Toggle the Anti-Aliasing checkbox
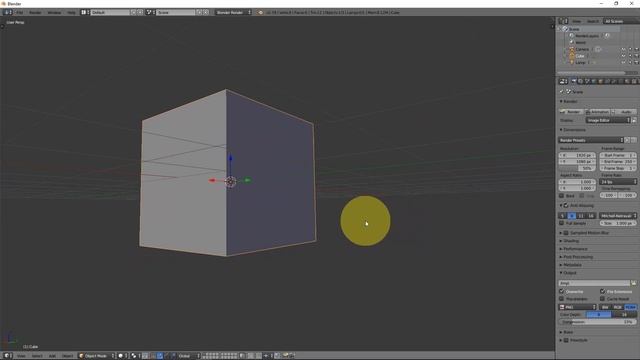 pos(566,206)
